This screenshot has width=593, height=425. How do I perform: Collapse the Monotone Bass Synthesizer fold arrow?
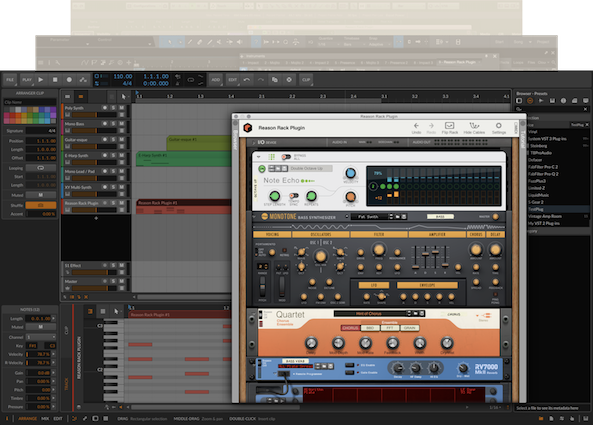point(254,217)
